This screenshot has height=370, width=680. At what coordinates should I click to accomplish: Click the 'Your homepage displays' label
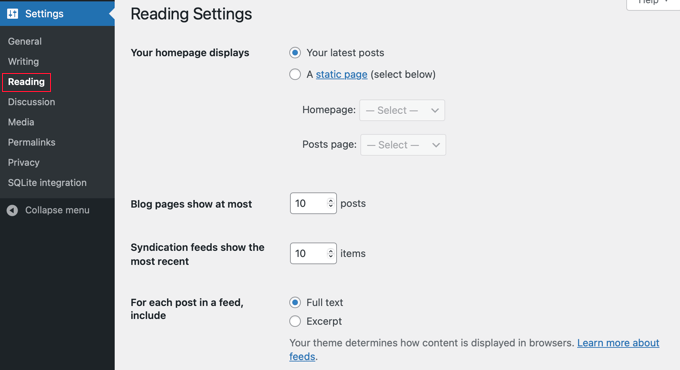point(190,53)
